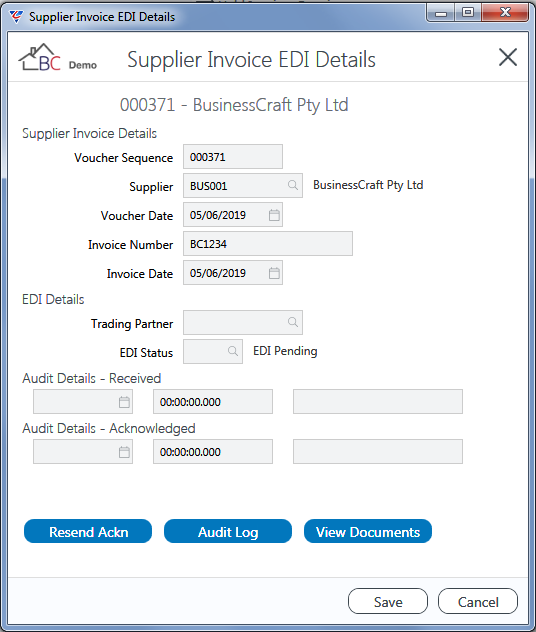Click the Supplier lookup magnifier icon
Image resolution: width=536 pixels, height=632 pixels.
tap(293, 185)
